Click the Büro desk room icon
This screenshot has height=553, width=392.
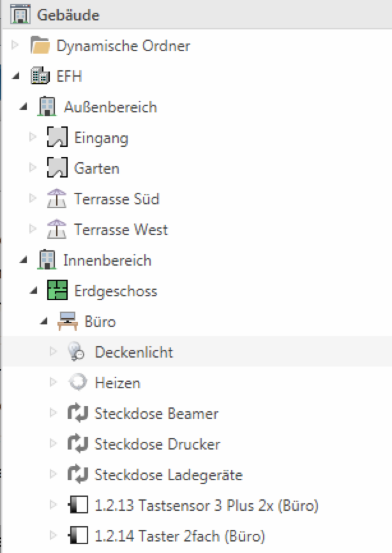point(68,322)
